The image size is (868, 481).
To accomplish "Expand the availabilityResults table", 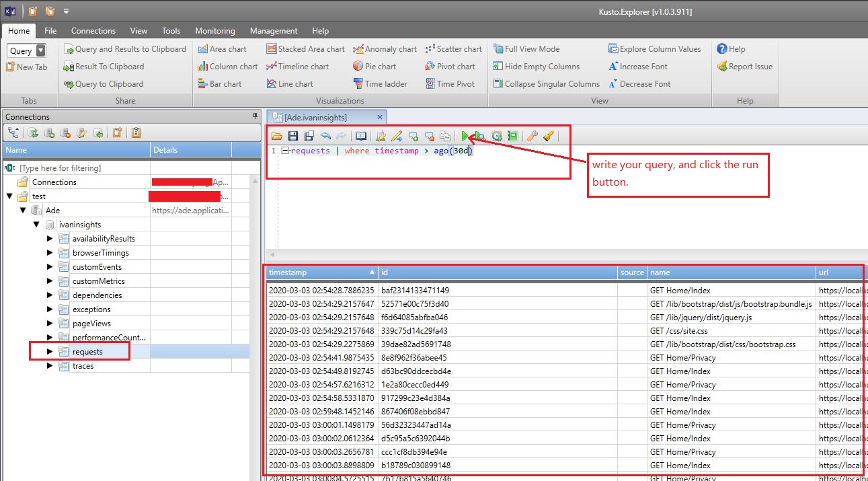I will coord(50,239).
